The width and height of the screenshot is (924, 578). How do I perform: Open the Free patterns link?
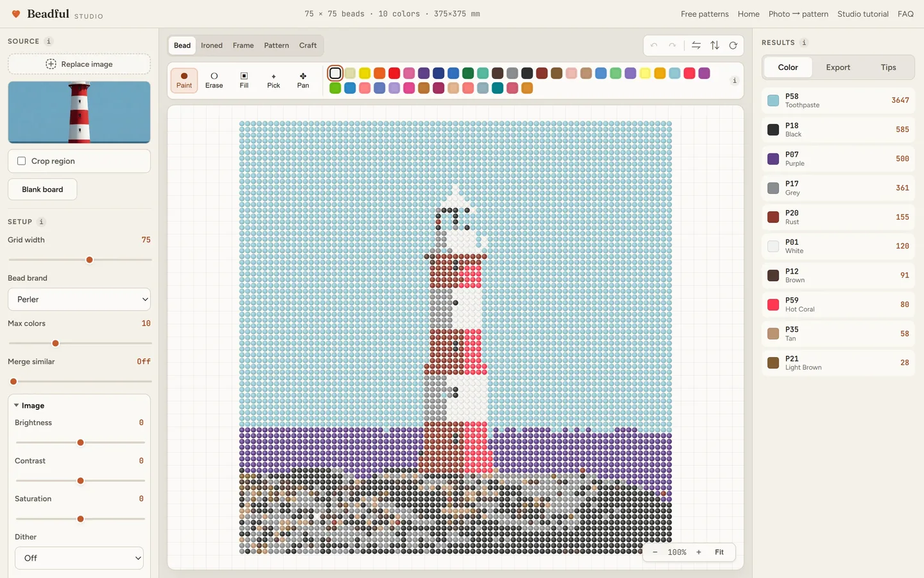point(705,14)
